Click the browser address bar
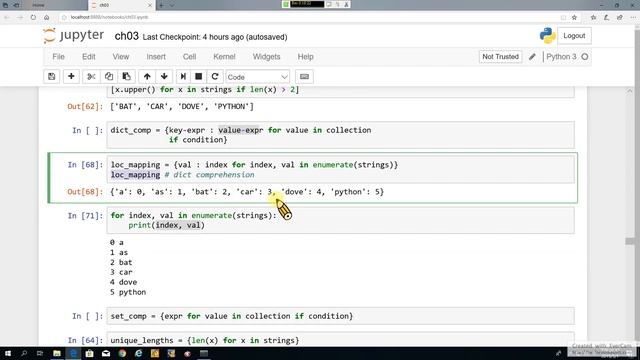640x360 pixels. (310, 17)
